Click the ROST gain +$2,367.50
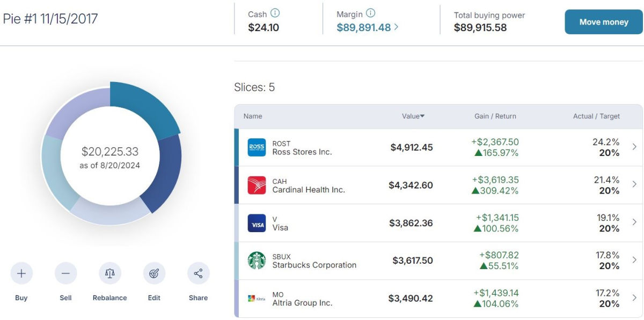Image resolution: width=644 pixels, height=320 pixels. (495, 142)
